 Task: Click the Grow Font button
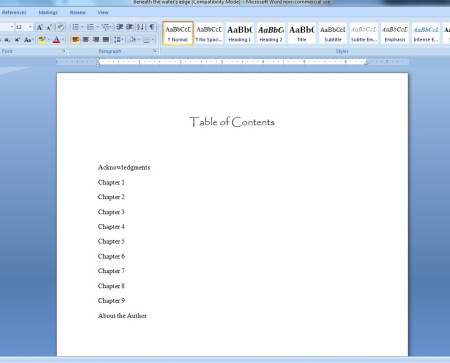click(x=39, y=27)
